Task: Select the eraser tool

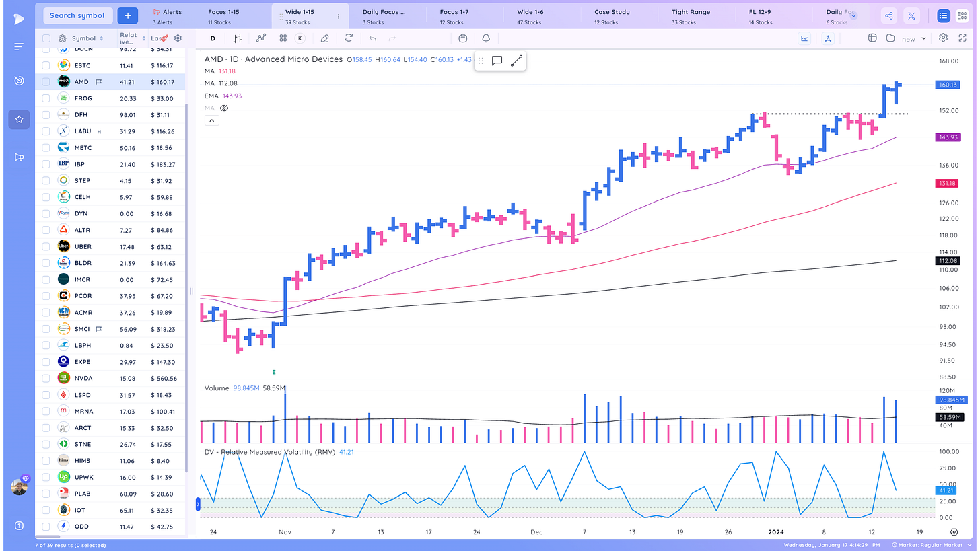Action: tap(325, 39)
